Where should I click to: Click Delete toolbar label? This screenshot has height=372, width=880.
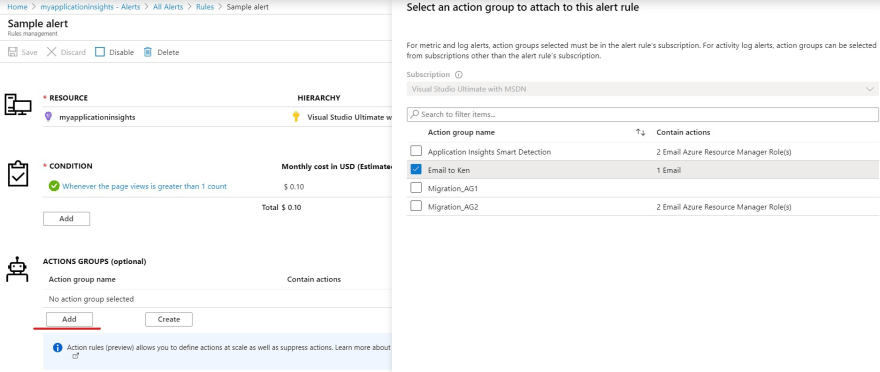[168, 52]
